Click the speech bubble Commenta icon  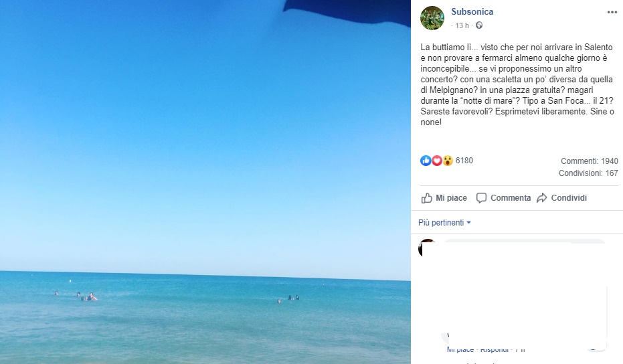pyautogui.click(x=481, y=198)
